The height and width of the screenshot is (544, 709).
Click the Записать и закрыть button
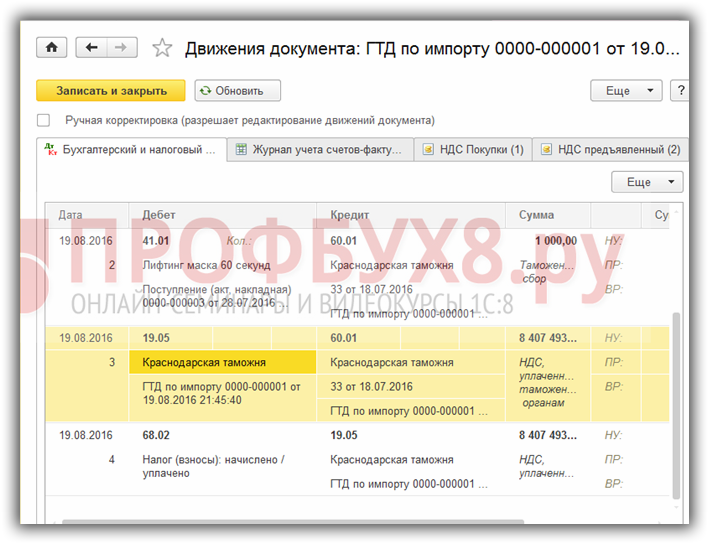(x=111, y=91)
